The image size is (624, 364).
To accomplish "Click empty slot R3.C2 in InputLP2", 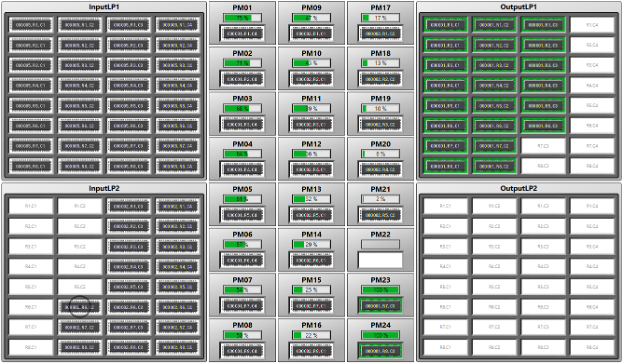I will click(x=80, y=247).
